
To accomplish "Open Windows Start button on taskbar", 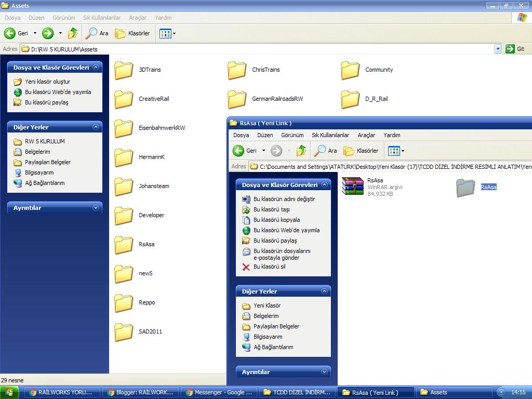I will [8, 393].
